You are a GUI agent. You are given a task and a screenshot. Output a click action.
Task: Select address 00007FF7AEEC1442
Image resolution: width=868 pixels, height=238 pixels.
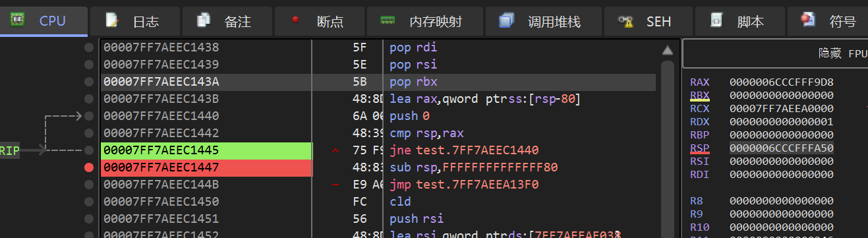[161, 133]
